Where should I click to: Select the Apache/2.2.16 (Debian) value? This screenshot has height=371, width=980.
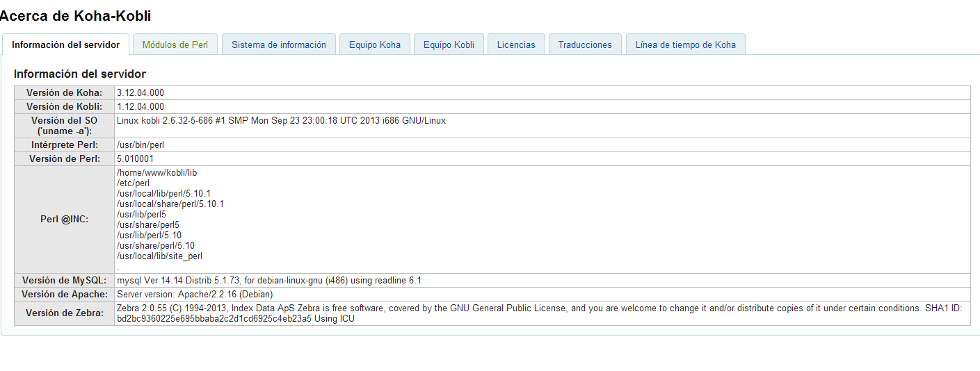(x=194, y=294)
